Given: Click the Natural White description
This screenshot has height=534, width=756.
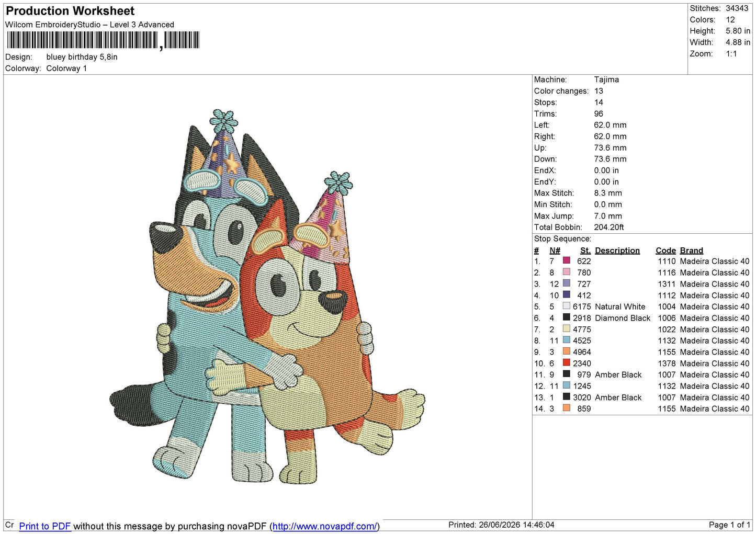Looking at the screenshot, I should coord(620,306).
